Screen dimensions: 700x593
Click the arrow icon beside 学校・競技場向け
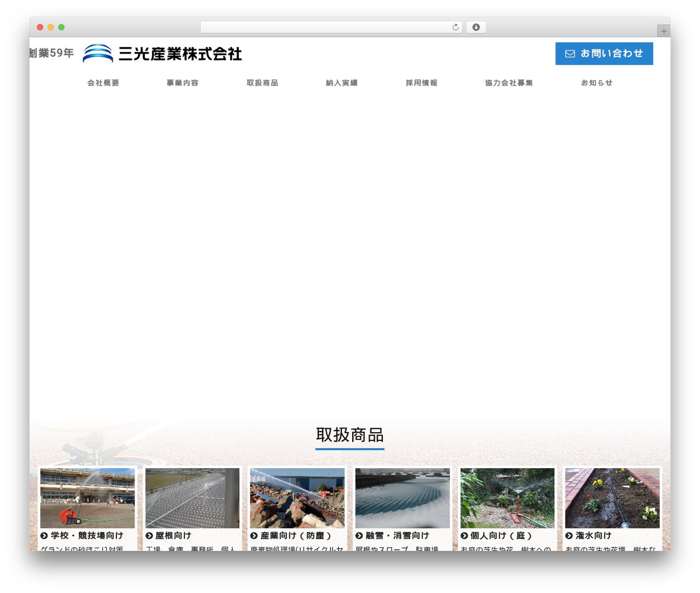pyautogui.click(x=44, y=536)
